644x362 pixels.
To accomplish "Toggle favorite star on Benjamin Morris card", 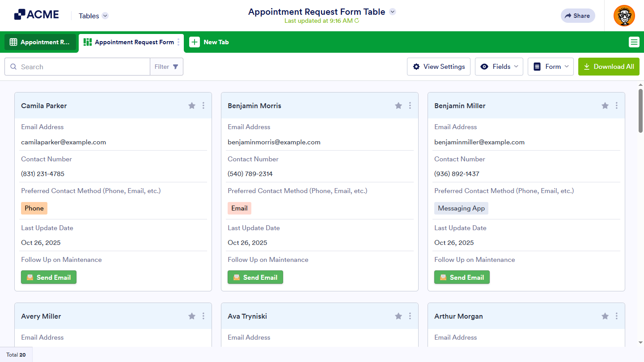I will point(398,105).
